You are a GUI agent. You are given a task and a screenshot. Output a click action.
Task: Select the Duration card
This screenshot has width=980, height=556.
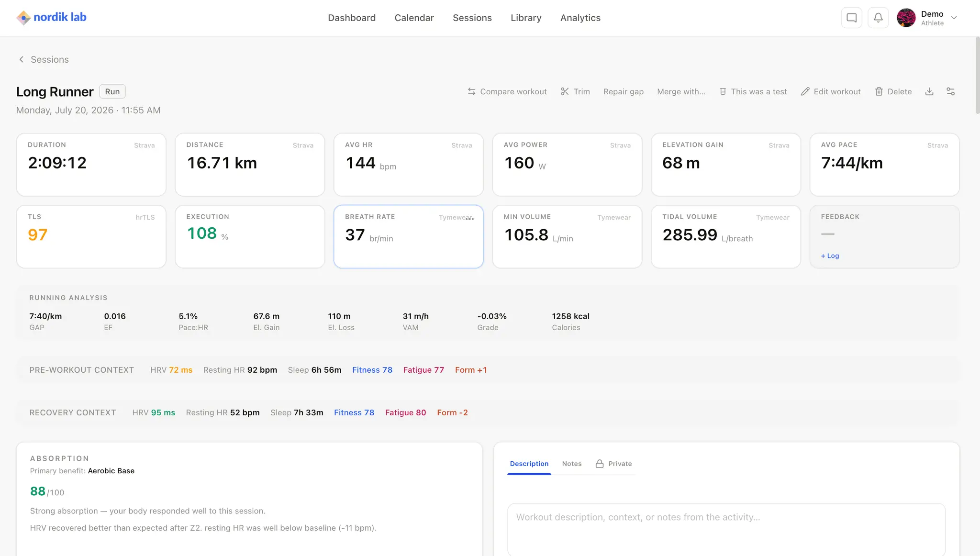tap(91, 165)
